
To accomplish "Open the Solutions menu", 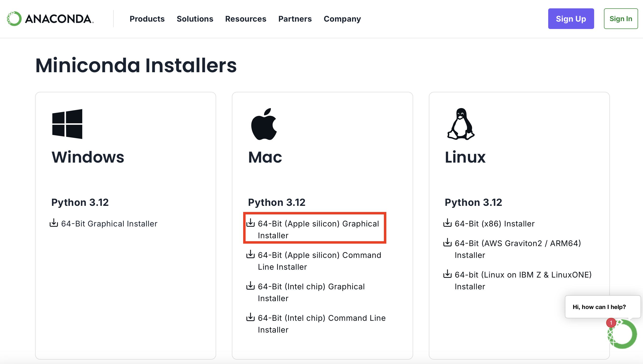I will pyautogui.click(x=195, y=19).
